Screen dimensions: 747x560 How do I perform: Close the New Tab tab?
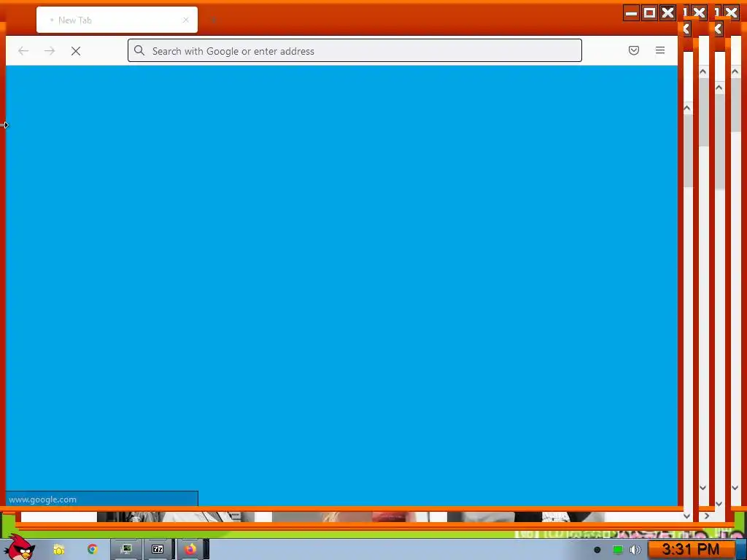186,20
